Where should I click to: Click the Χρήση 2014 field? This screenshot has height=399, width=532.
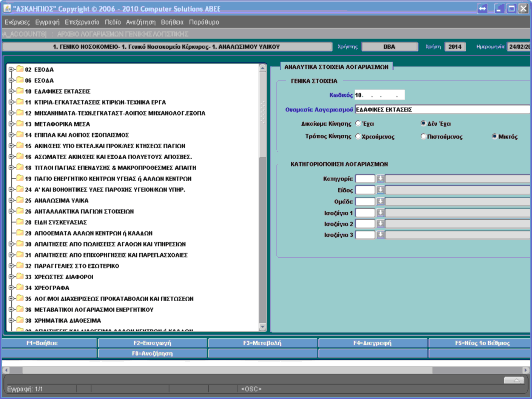455,47
